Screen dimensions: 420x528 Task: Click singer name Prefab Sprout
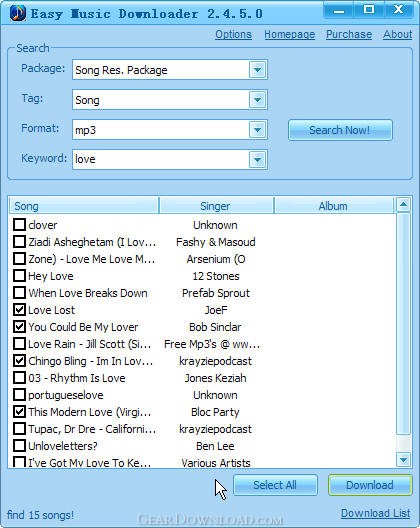[216, 293]
